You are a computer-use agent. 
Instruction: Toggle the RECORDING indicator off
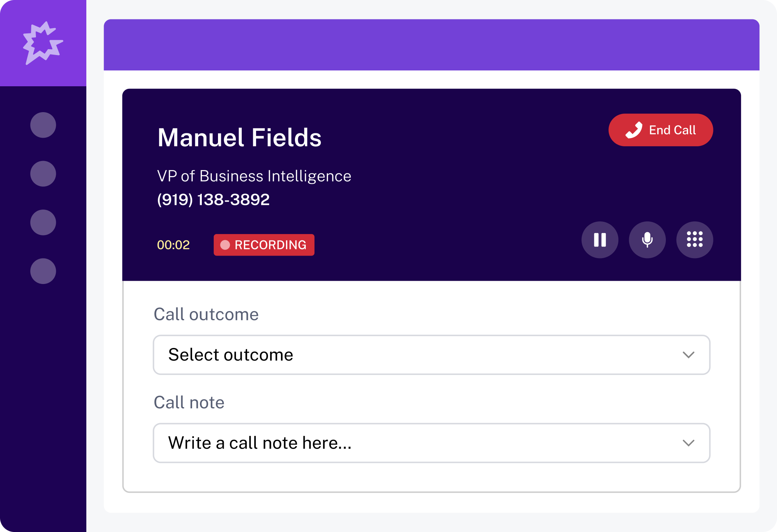[264, 245]
